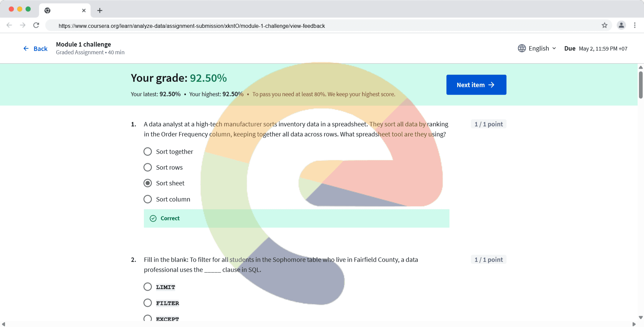Select the "Sort together" radio option
Viewport: 644px width, 327px height.
(x=148, y=152)
